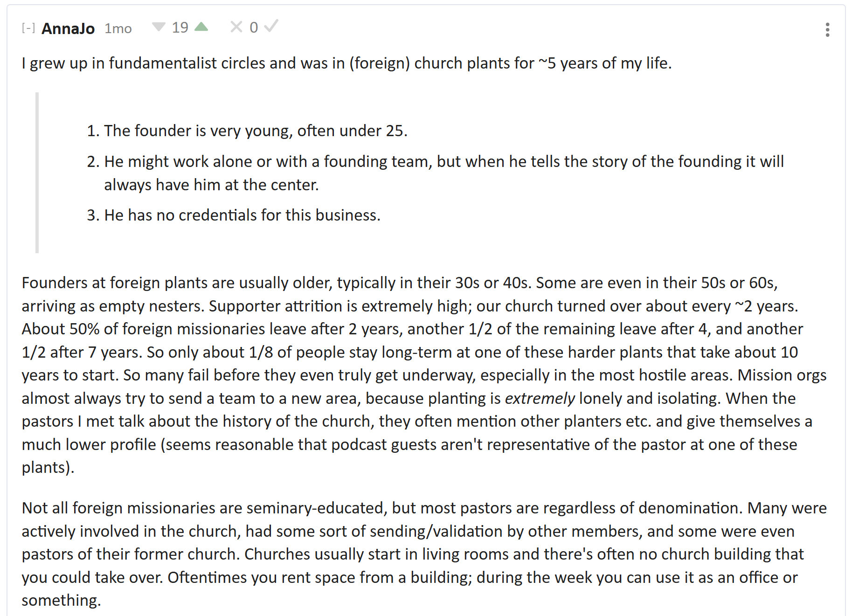This screenshot has width=859, height=616.
Task: Mark disagreement with the X icon
Action: (x=236, y=27)
